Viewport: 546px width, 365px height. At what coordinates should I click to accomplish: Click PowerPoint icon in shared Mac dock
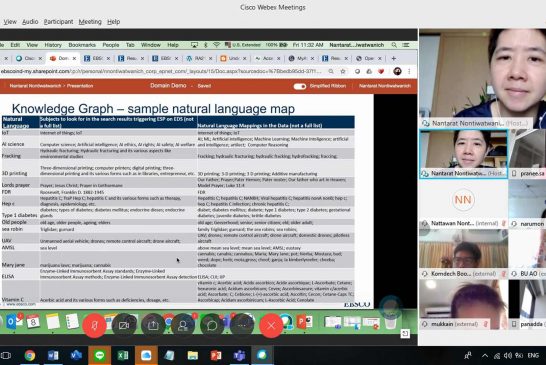pyautogui.click(x=304, y=321)
